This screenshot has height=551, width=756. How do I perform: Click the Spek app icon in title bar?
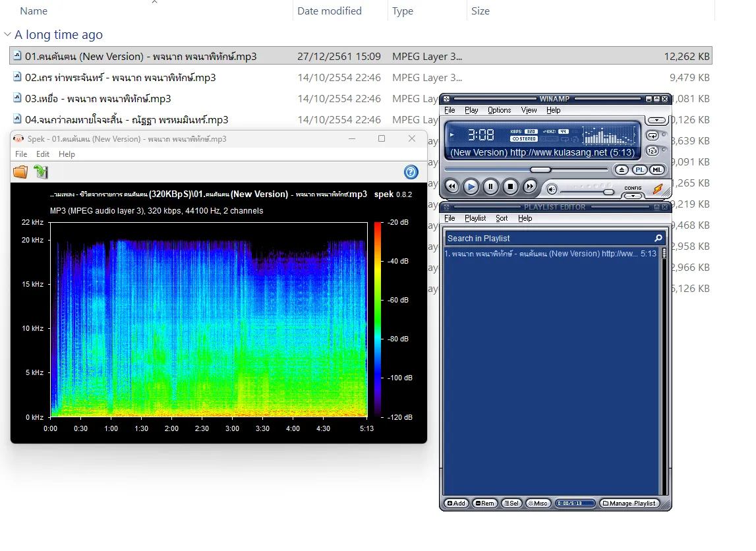18,138
